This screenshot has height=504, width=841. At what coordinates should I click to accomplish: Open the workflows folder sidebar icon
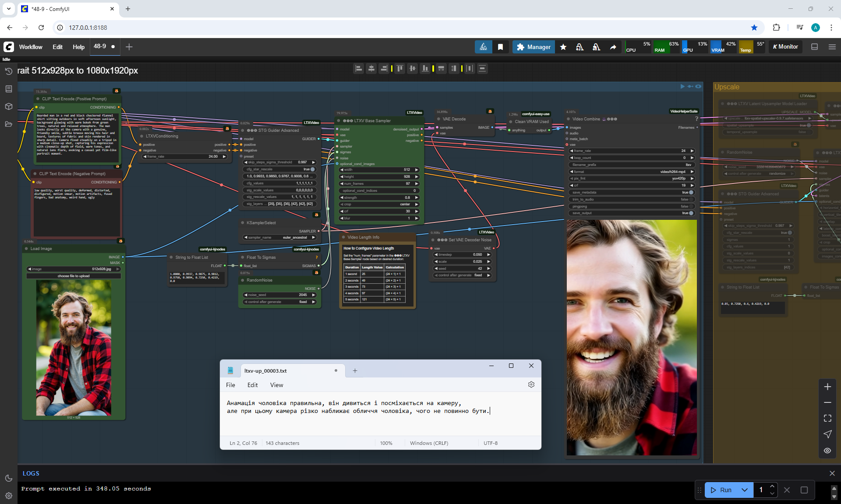click(8, 124)
